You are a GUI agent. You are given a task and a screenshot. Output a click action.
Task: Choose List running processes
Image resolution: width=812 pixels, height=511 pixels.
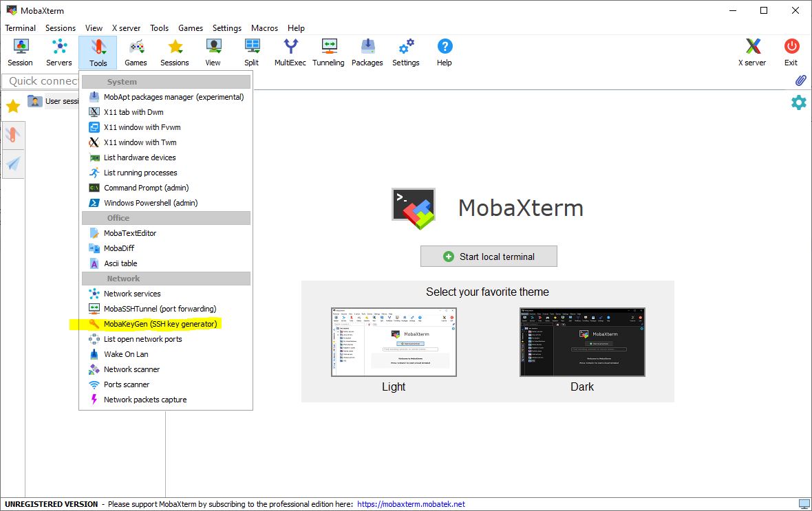click(x=166, y=173)
